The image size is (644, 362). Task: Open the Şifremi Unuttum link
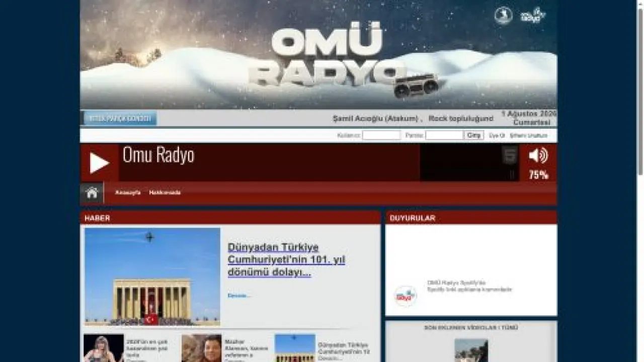point(528,136)
